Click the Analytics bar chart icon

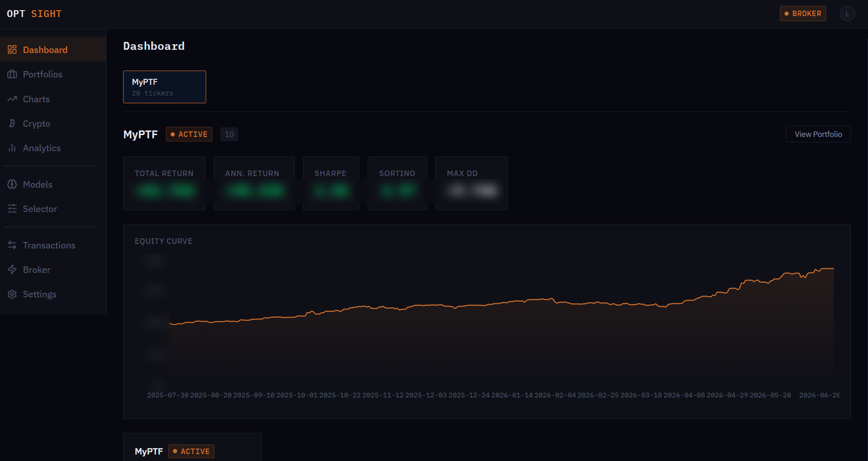12,148
